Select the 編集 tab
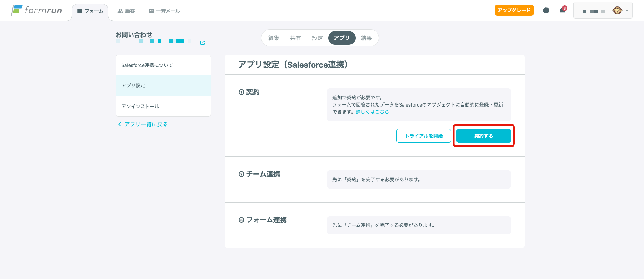This screenshot has width=644, height=279. tap(274, 38)
